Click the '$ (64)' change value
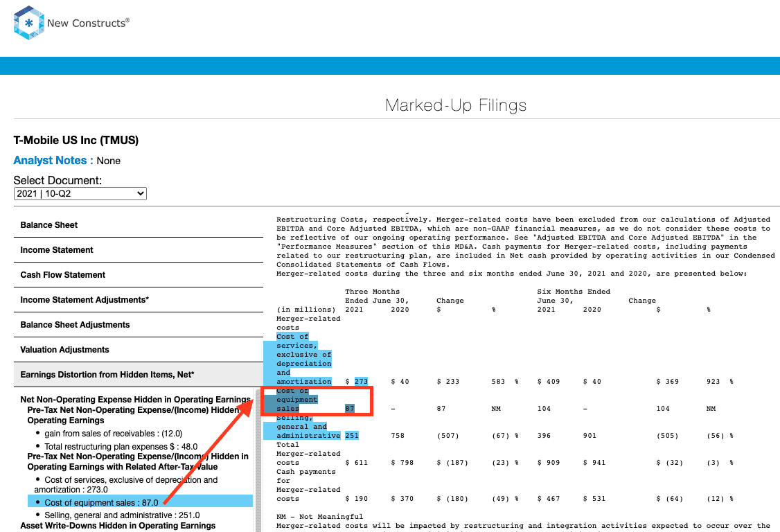The width and height of the screenshot is (780, 532). [x=670, y=499]
